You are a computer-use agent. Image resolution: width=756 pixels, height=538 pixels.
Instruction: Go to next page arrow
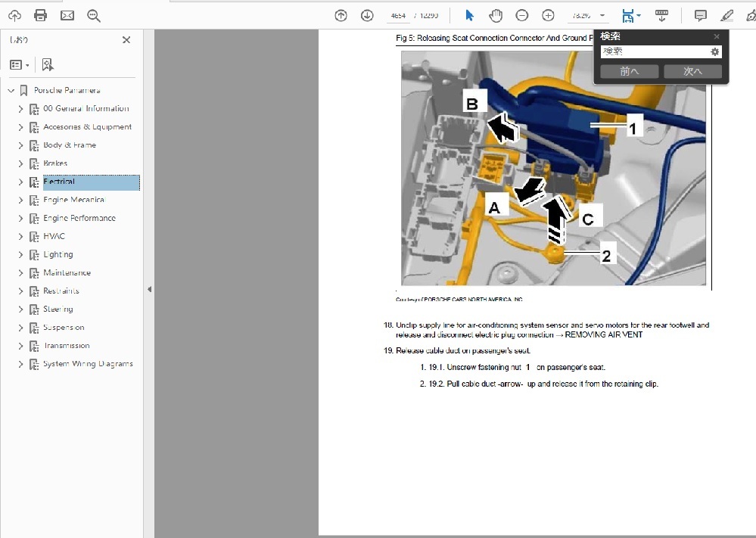click(367, 16)
